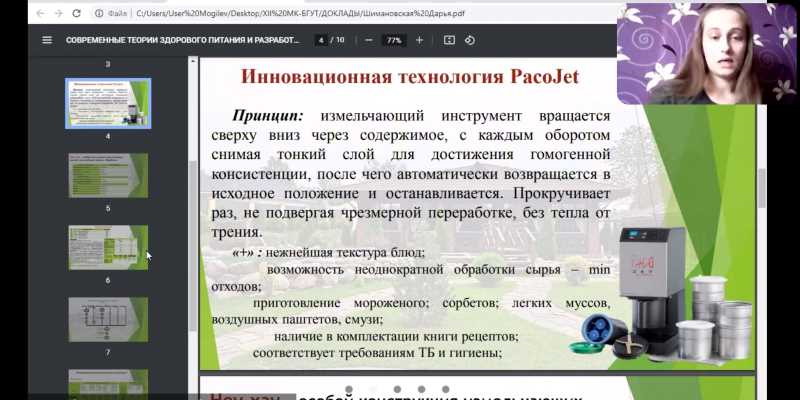The width and height of the screenshot is (800, 400).
Task: Select the page 7 thumbnail
Action: (x=108, y=319)
